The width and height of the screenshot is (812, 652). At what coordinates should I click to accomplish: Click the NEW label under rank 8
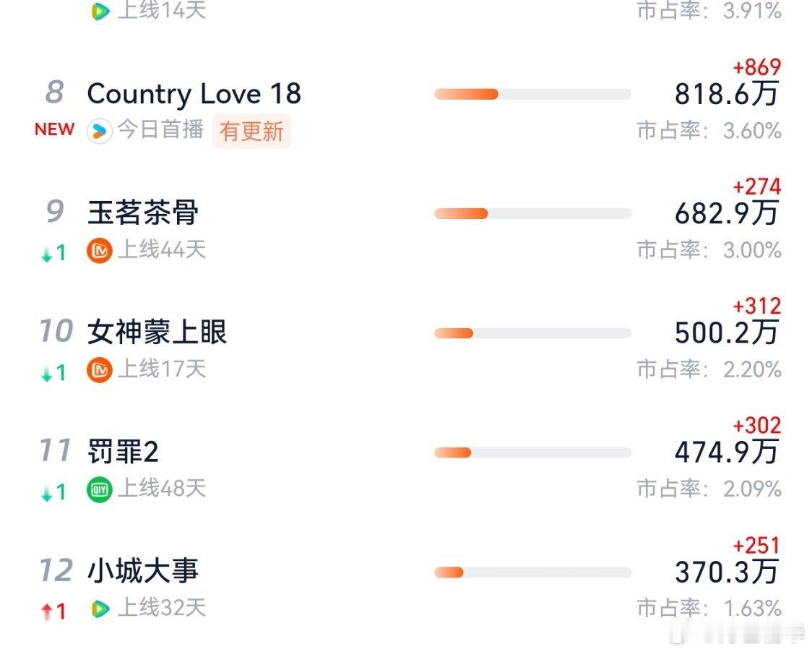tap(54, 129)
